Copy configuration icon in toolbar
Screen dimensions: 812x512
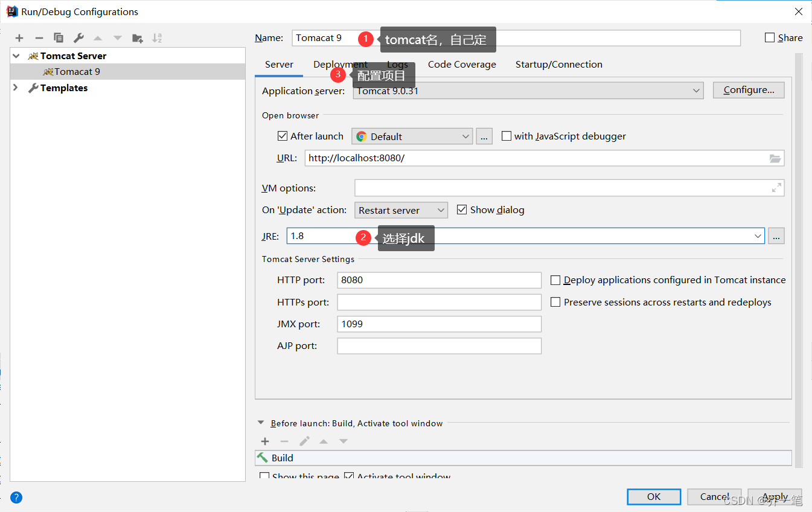(59, 38)
